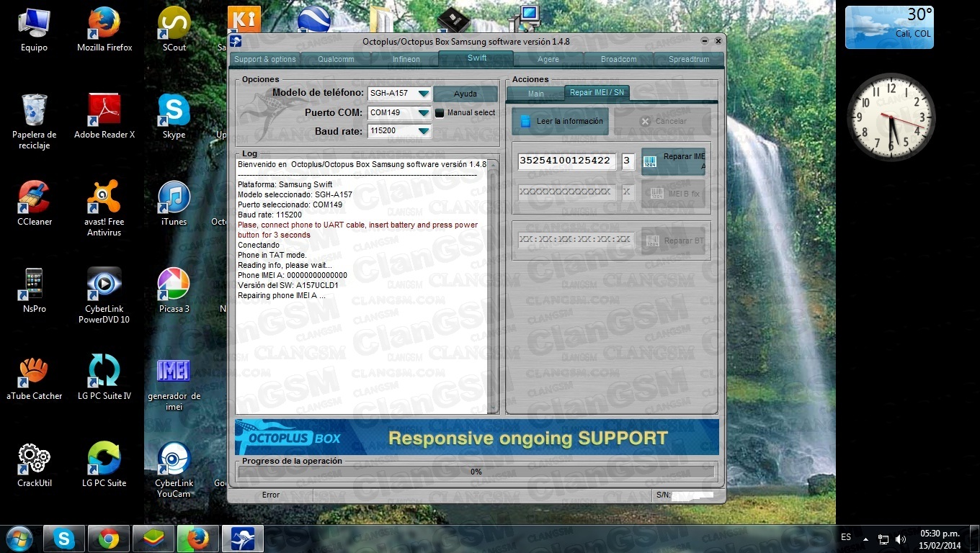980x553 pixels.
Task: Open the SCout desktop shortcut
Action: [174, 30]
